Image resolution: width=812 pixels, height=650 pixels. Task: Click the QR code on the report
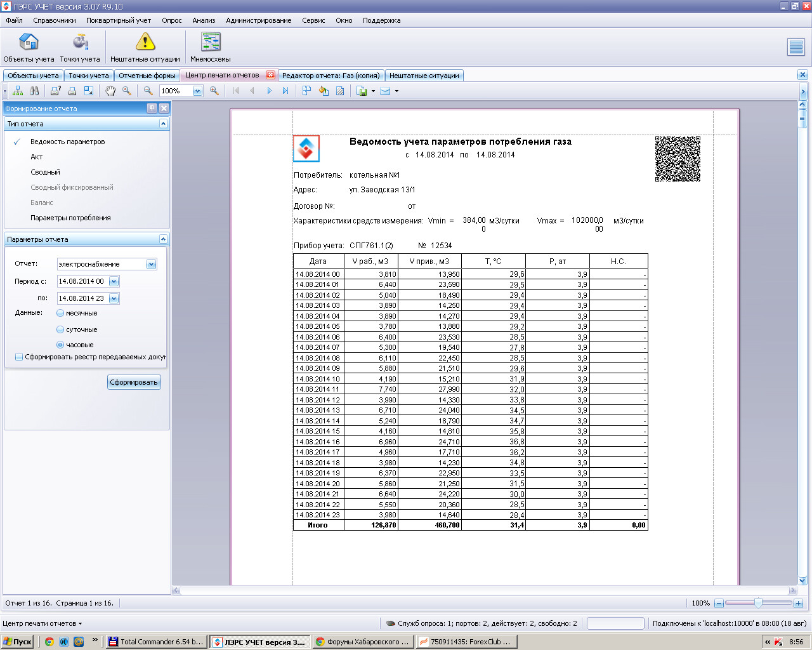pyautogui.click(x=678, y=159)
